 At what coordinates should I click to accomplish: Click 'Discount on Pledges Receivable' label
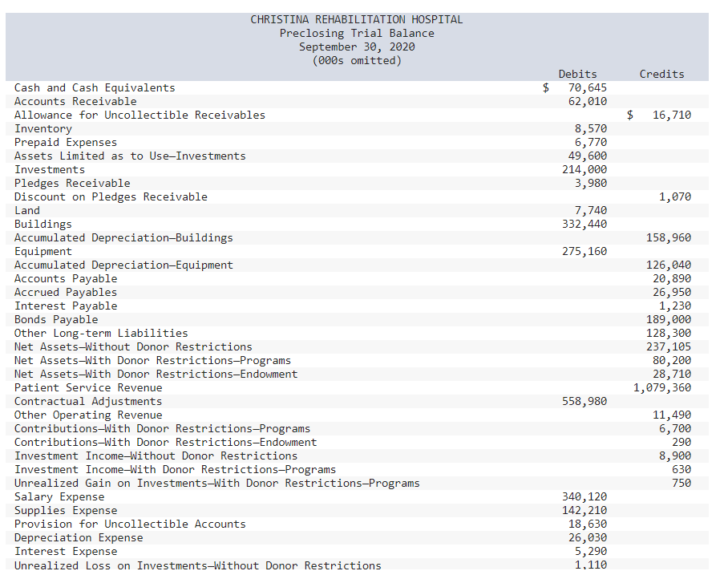click(x=111, y=196)
